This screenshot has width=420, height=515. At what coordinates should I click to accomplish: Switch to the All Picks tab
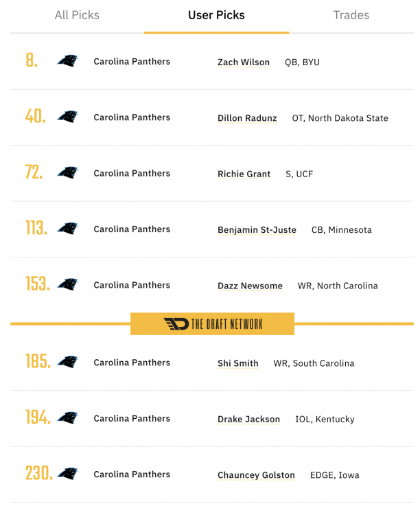tap(77, 15)
